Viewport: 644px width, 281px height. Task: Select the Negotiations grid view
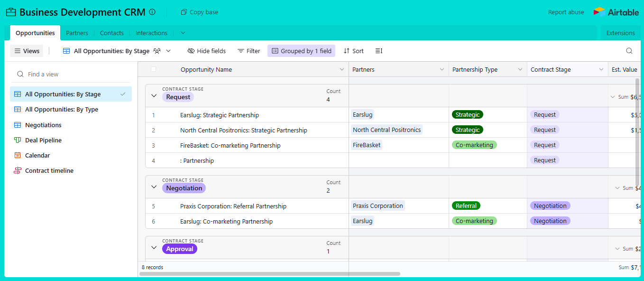[71, 125]
